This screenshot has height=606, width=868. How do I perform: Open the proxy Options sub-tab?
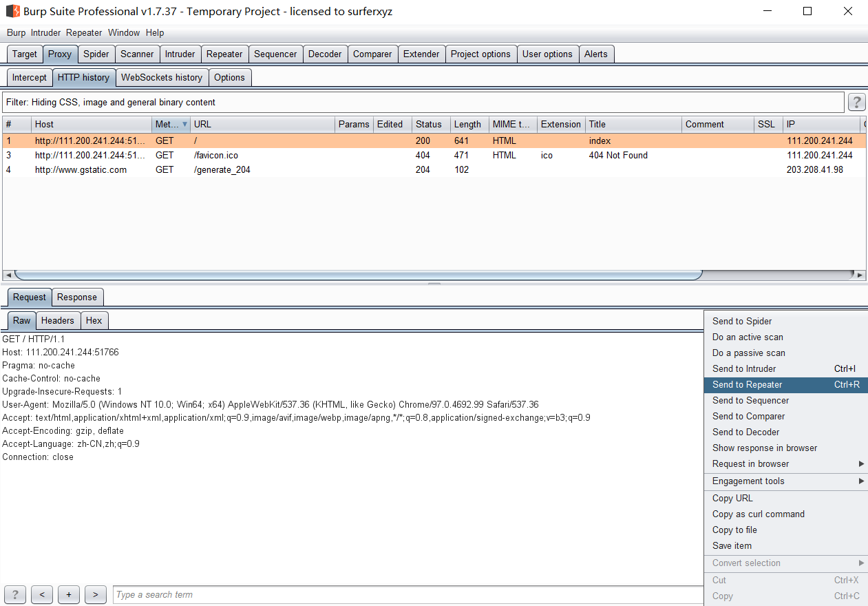(x=229, y=78)
